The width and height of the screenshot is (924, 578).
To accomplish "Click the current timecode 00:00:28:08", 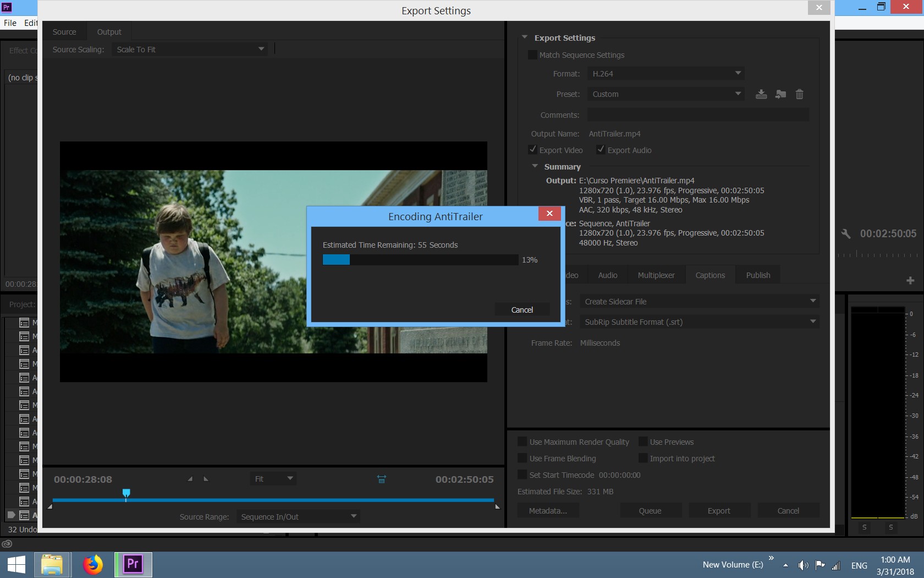I will pos(82,479).
